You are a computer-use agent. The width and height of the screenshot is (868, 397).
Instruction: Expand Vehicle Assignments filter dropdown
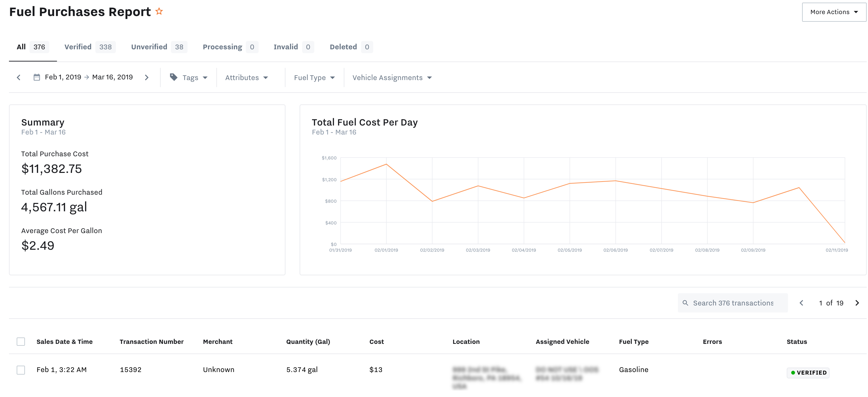[x=392, y=77]
